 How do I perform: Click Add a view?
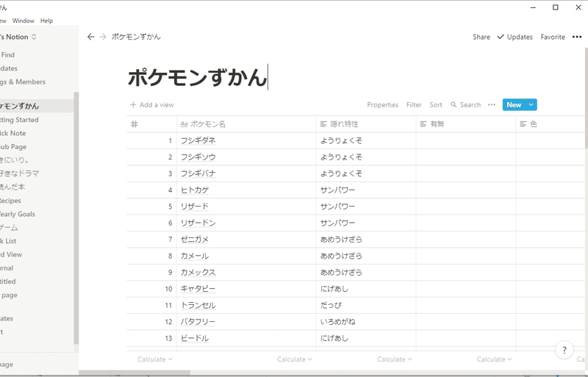(152, 104)
